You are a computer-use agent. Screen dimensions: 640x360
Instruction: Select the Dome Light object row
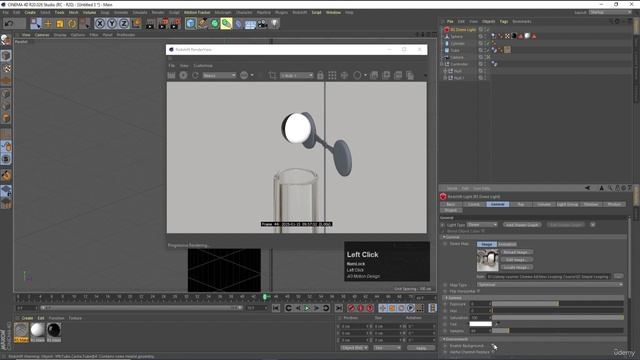click(463, 30)
